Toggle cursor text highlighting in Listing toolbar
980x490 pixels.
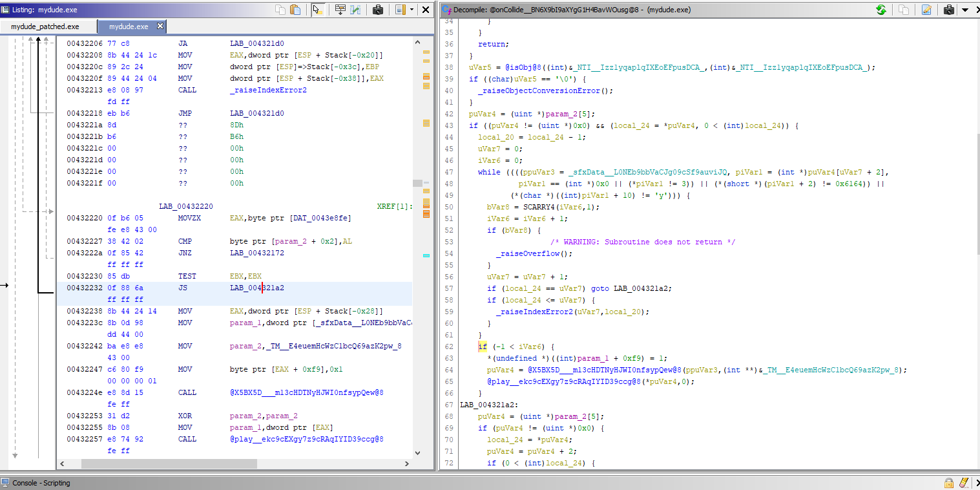coord(317,10)
